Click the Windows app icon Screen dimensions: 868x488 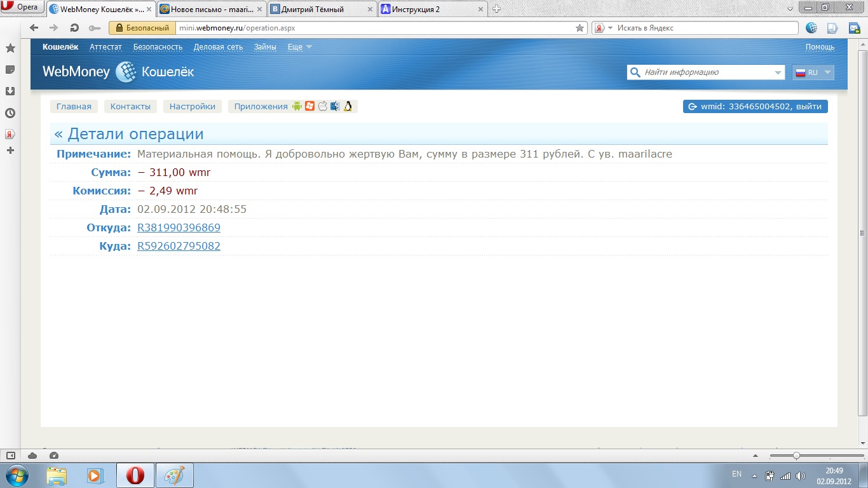pos(309,106)
